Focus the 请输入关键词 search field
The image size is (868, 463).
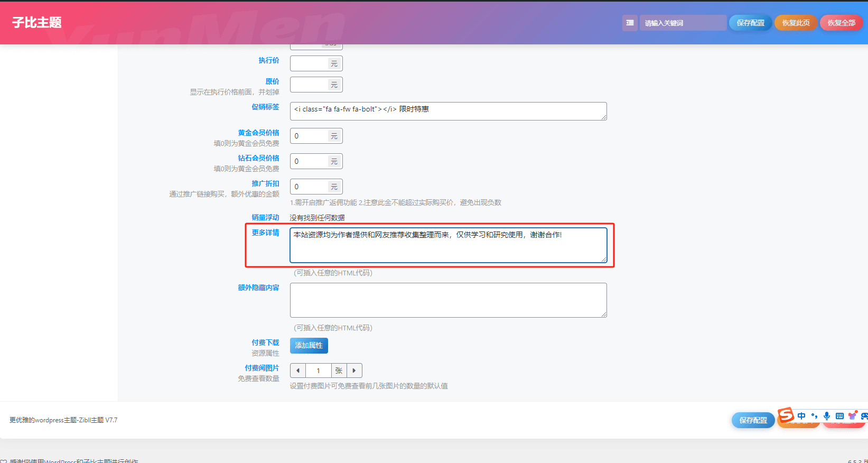click(683, 23)
